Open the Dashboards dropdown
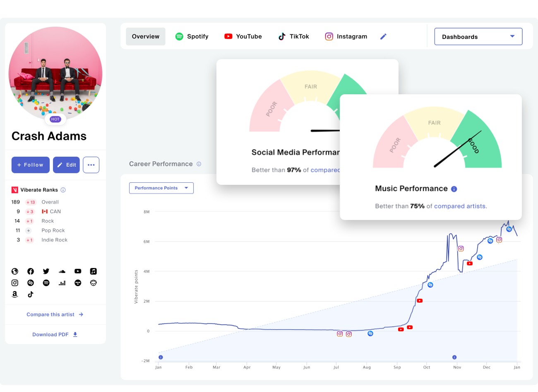The image size is (538, 392). coord(478,36)
